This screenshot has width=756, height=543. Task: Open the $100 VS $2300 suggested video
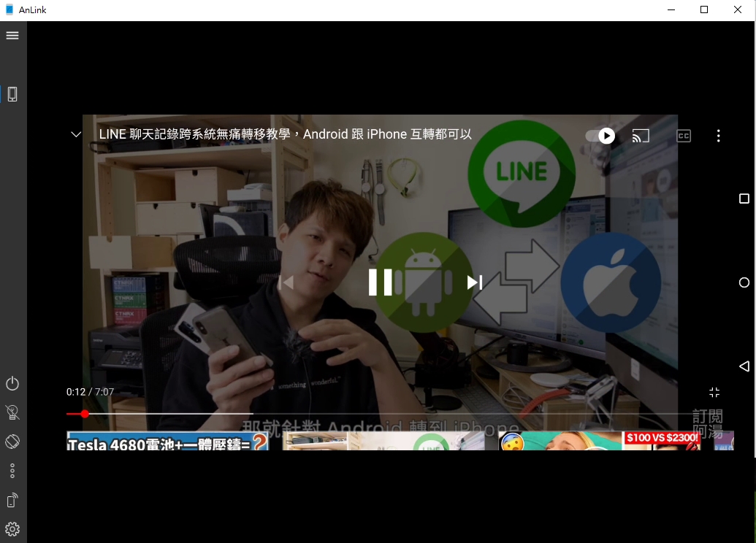(599, 441)
